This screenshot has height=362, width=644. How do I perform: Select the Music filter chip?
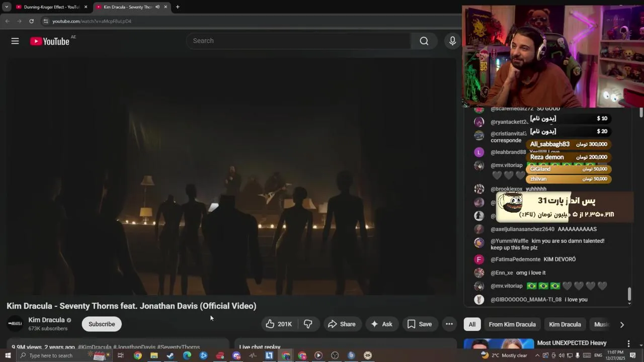601,324
